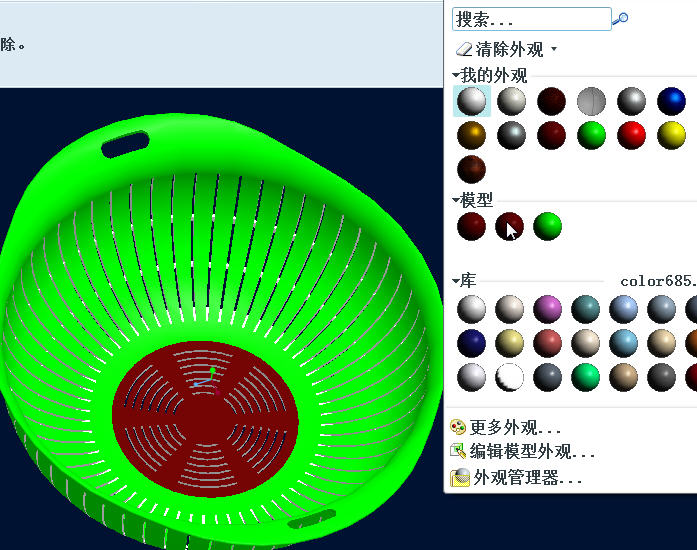The height and width of the screenshot is (550, 697).
Task: Collapse the 库 library section
Action: tap(456, 281)
